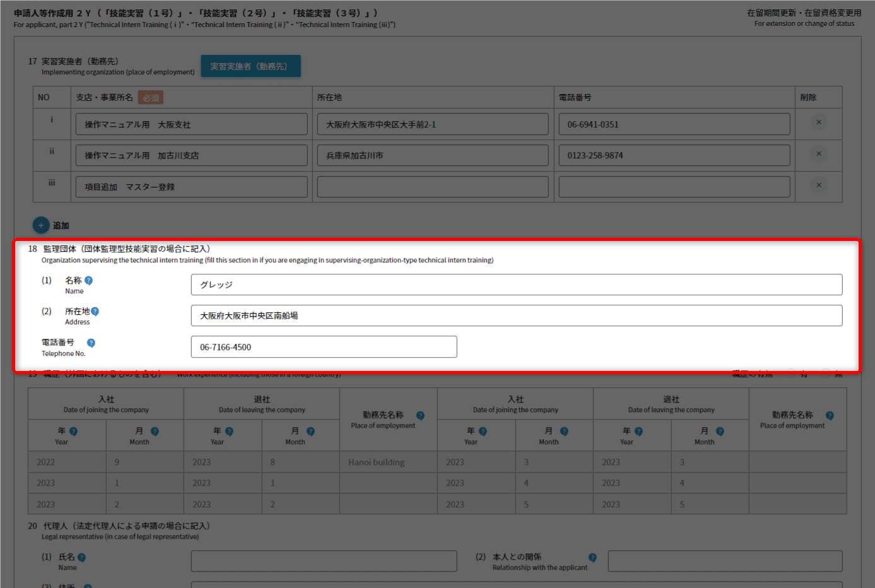Click the address field with 大阪府大阪市中央区南船場

tap(516, 315)
